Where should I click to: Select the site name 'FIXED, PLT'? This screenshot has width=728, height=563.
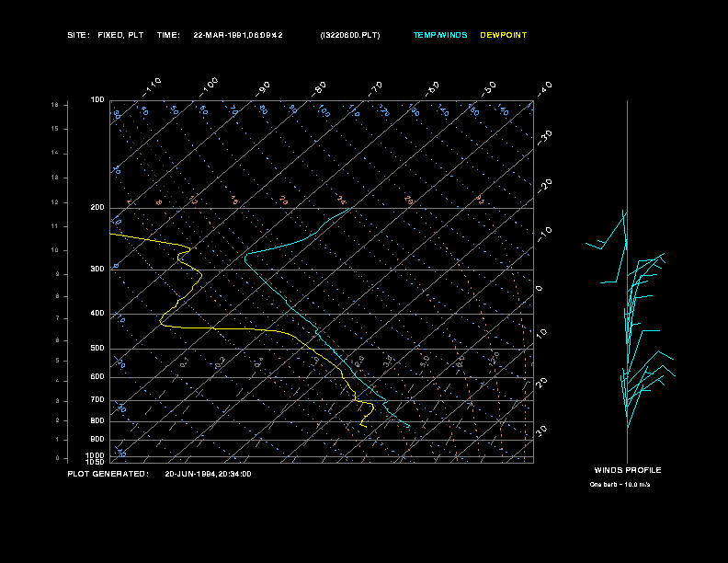click(x=120, y=35)
